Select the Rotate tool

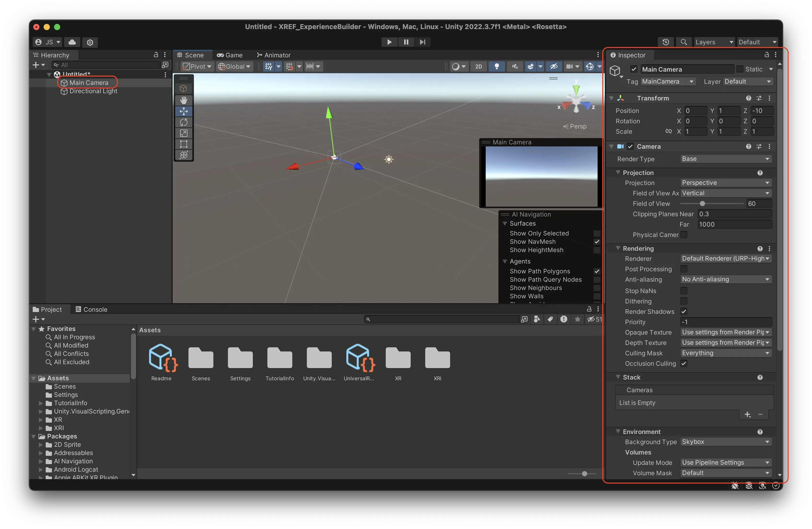(184, 122)
